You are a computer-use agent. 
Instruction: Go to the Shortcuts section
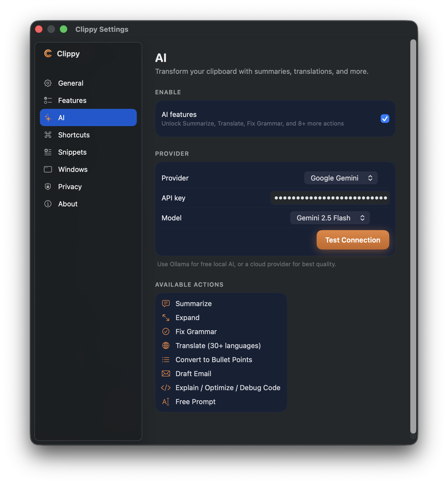[88, 135]
